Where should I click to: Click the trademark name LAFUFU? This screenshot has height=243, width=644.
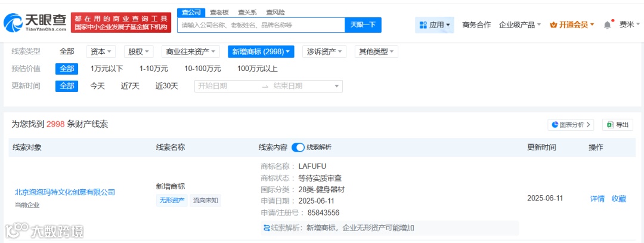(x=312, y=166)
